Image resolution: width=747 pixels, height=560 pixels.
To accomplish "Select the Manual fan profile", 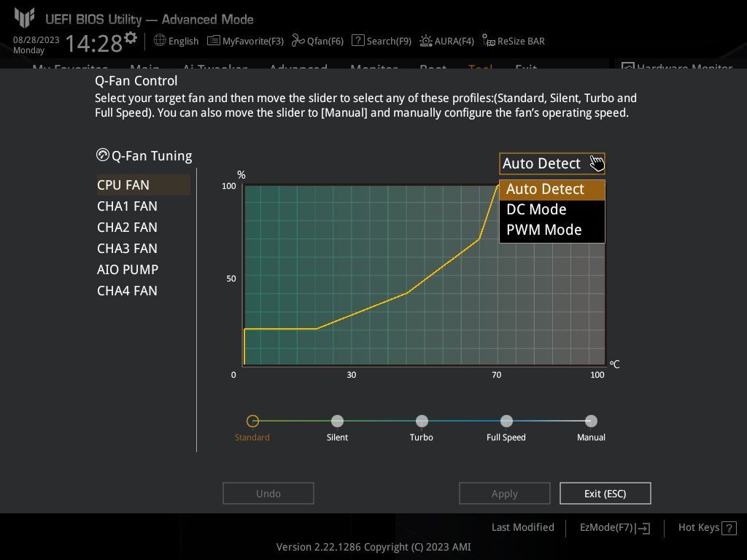I will [x=591, y=421].
